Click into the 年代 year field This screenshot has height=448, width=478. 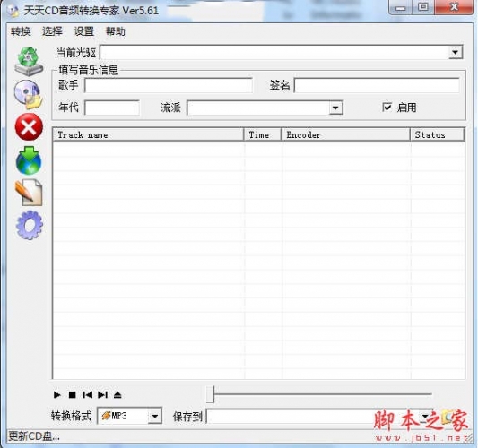click(112, 108)
